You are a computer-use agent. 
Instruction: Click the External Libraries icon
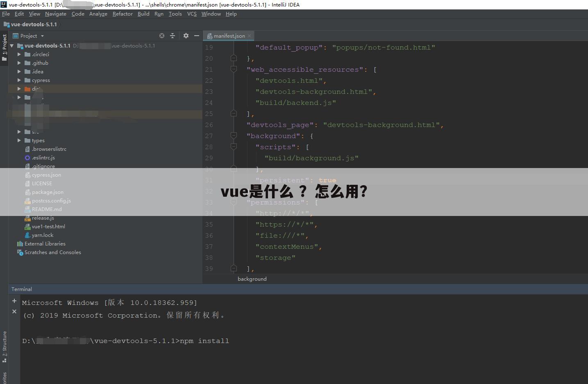pos(20,244)
